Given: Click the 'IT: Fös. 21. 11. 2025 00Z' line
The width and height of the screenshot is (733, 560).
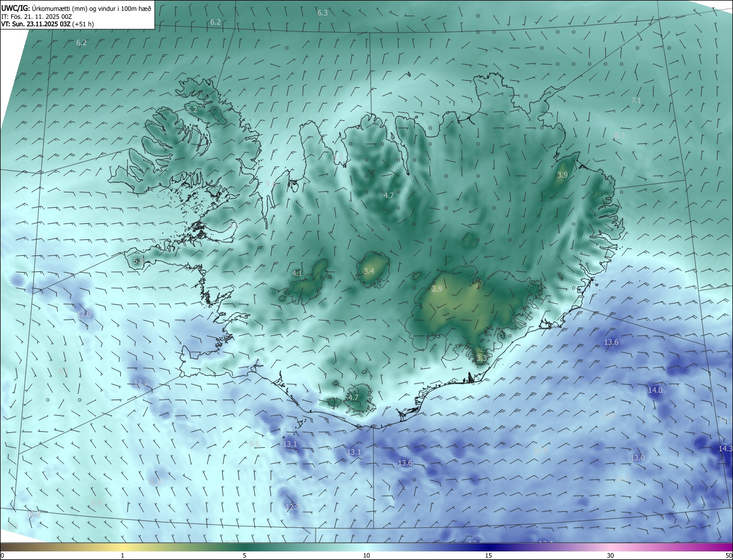Looking at the screenshot, I should click(x=36, y=17).
